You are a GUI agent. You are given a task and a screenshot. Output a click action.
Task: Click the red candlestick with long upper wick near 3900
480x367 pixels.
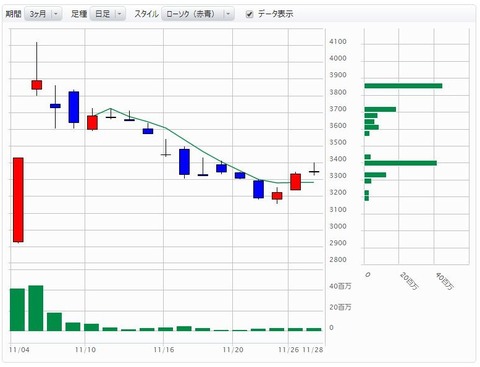37,85
